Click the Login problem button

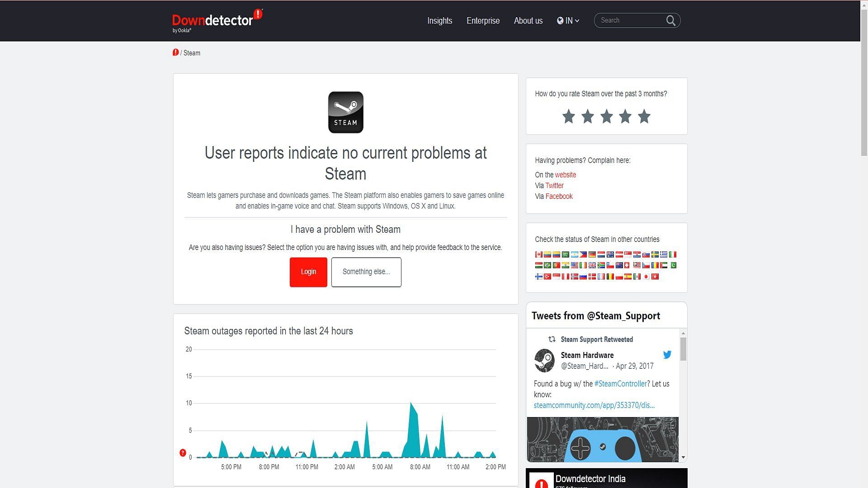tap(308, 272)
